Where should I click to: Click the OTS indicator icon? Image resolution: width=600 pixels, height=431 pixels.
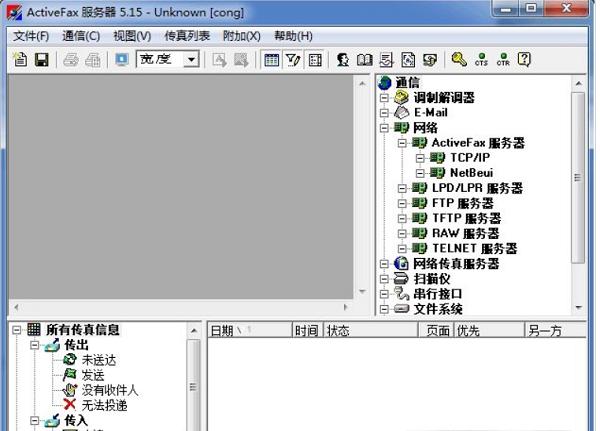[x=481, y=60]
